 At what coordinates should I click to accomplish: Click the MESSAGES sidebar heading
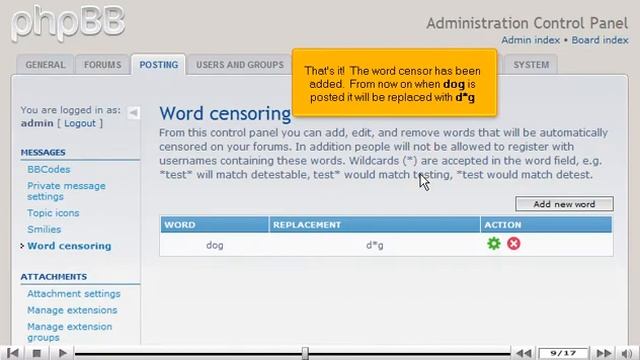coord(43,153)
